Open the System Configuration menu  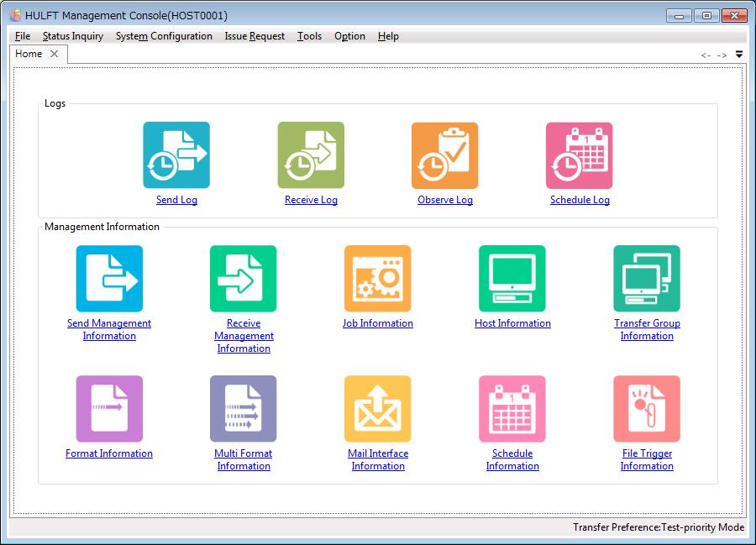[x=164, y=36]
